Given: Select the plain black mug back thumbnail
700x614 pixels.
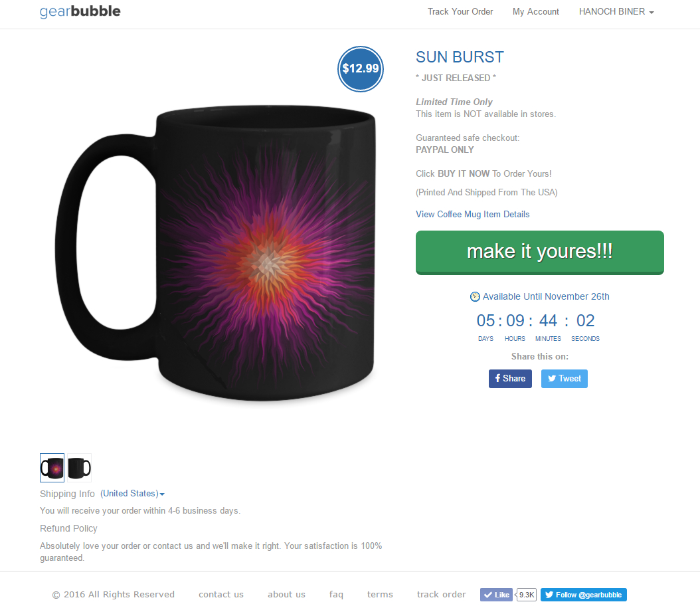Looking at the screenshot, I should point(80,468).
